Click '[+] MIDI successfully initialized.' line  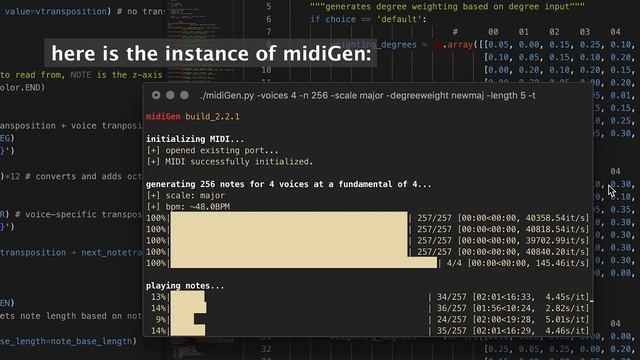[x=229, y=162]
